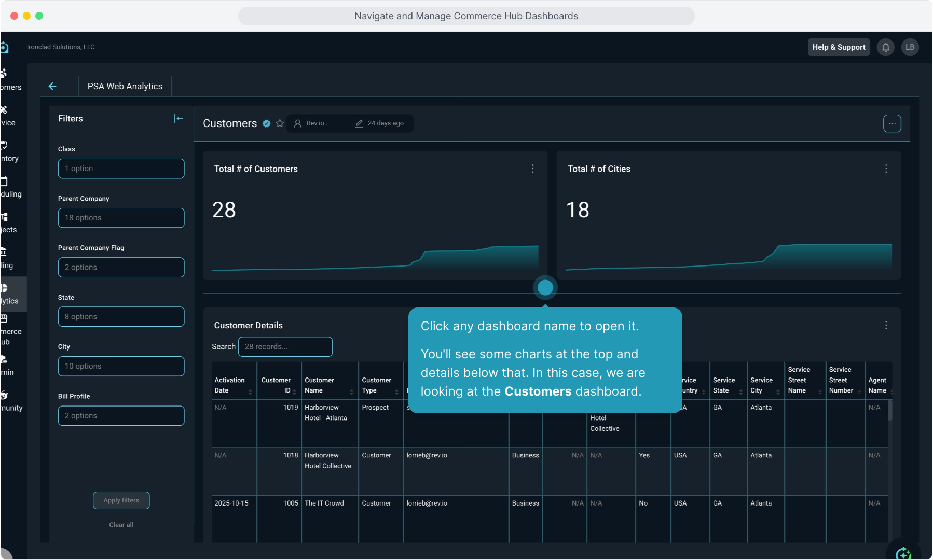933x560 pixels.
Task: Open the City filter dropdown
Action: click(x=121, y=366)
